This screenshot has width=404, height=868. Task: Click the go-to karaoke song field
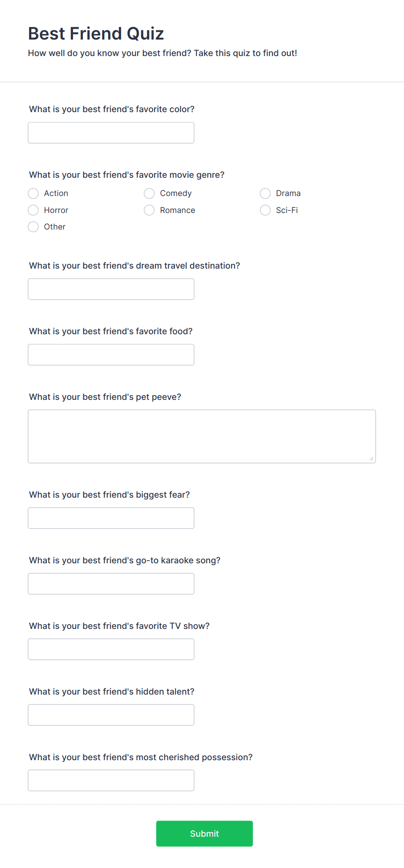(x=111, y=584)
